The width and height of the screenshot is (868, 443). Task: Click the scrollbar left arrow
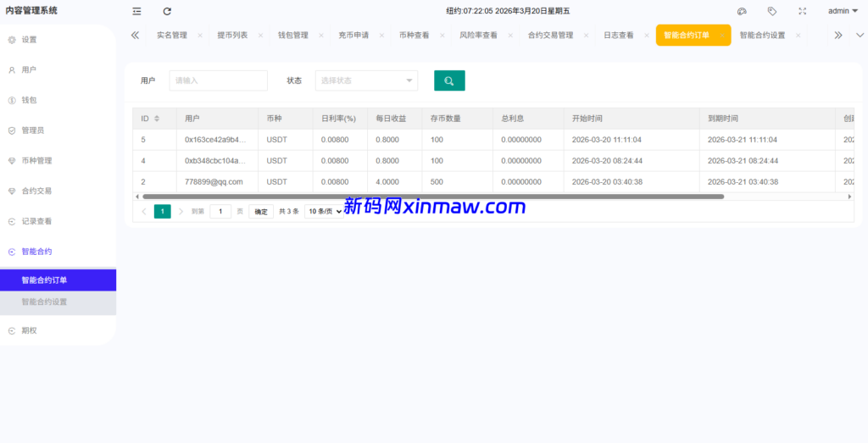tap(136, 197)
